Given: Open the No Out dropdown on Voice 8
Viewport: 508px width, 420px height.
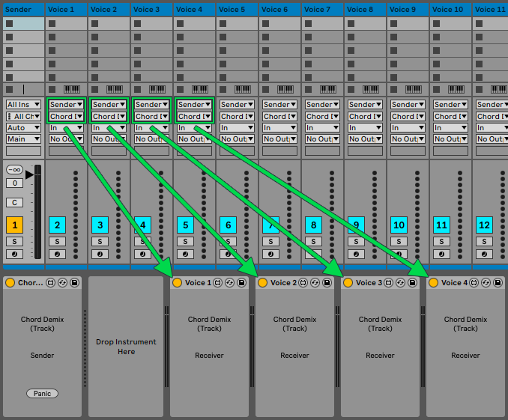Looking at the screenshot, I should click(x=365, y=139).
